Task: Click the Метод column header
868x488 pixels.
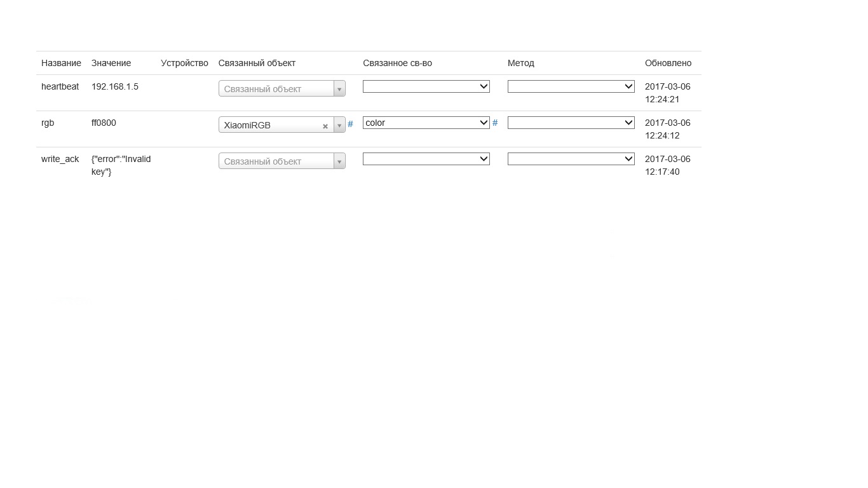Action: coord(520,63)
